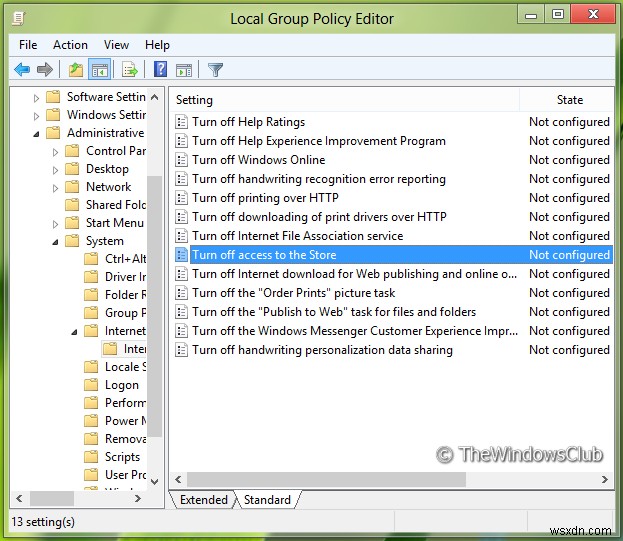
Task: Expand the Windows Settings tree node
Action: coord(36,116)
